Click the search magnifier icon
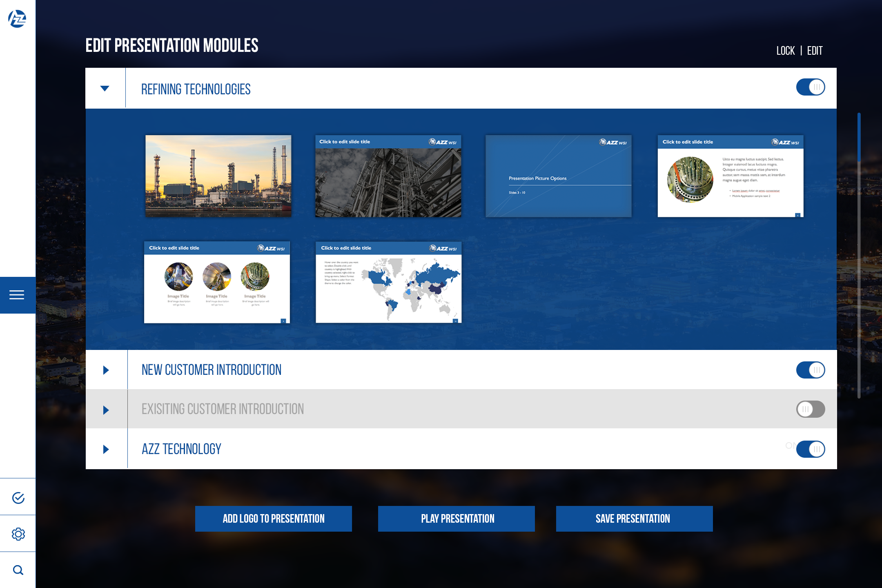The width and height of the screenshot is (882, 588). click(x=18, y=570)
